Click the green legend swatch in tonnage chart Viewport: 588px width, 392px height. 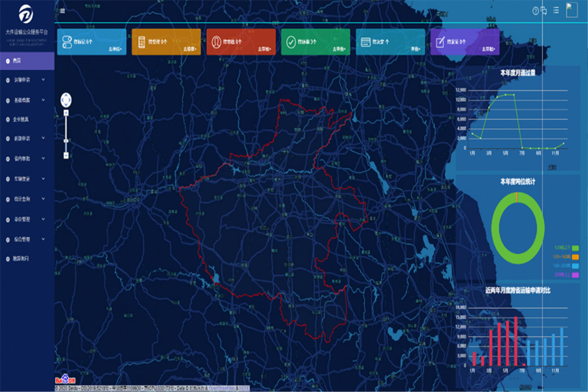575,248
